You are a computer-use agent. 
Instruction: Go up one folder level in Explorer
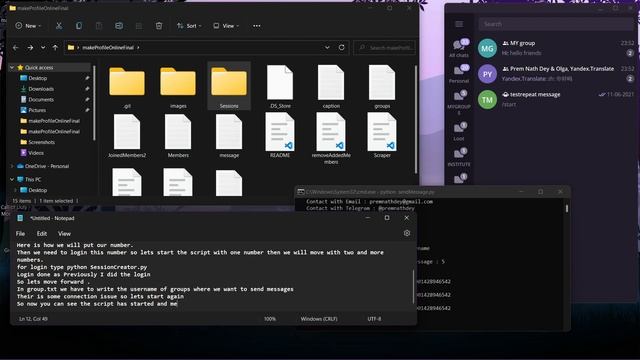tap(55, 48)
